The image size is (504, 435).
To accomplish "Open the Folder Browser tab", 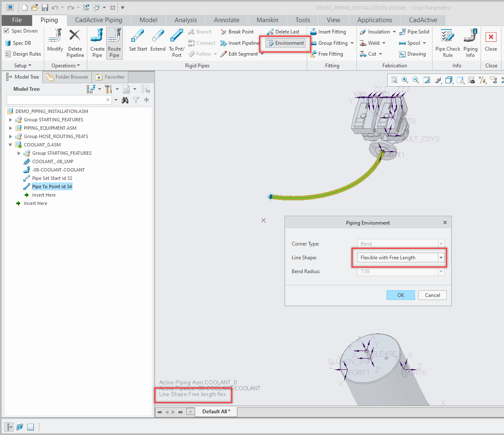I will [x=67, y=77].
